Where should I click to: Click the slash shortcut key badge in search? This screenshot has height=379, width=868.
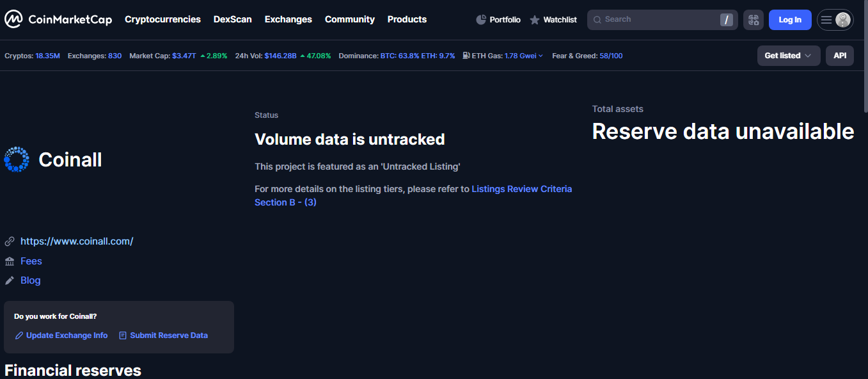tap(727, 20)
